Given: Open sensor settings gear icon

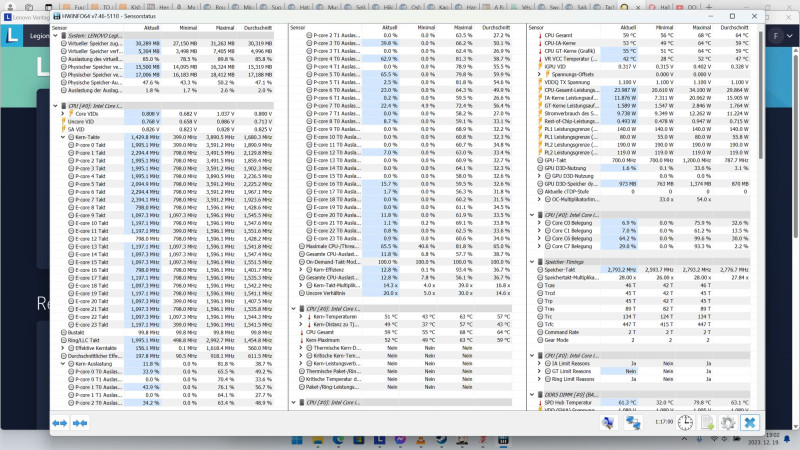Looking at the screenshot, I should click(728, 422).
